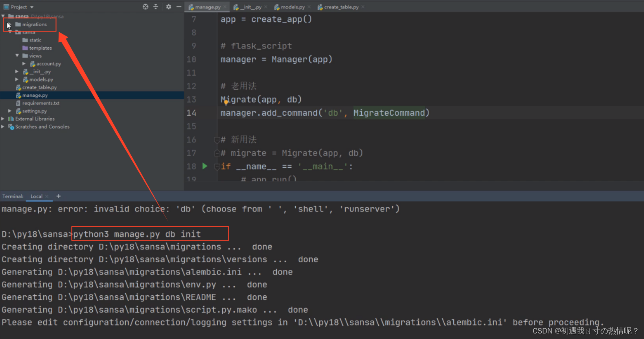
Task: Click the green run gutter icon on line 18
Action: coord(205,166)
